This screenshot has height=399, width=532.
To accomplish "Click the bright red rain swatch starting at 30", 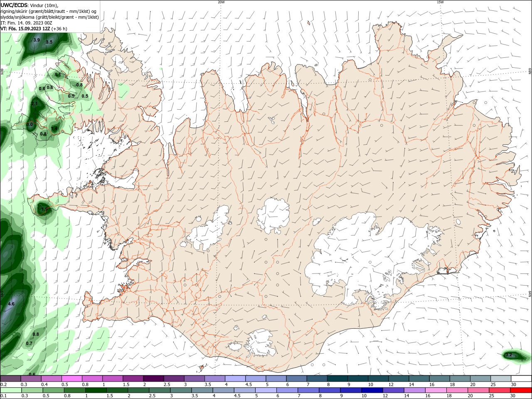I will pyautogui.click(x=521, y=390).
